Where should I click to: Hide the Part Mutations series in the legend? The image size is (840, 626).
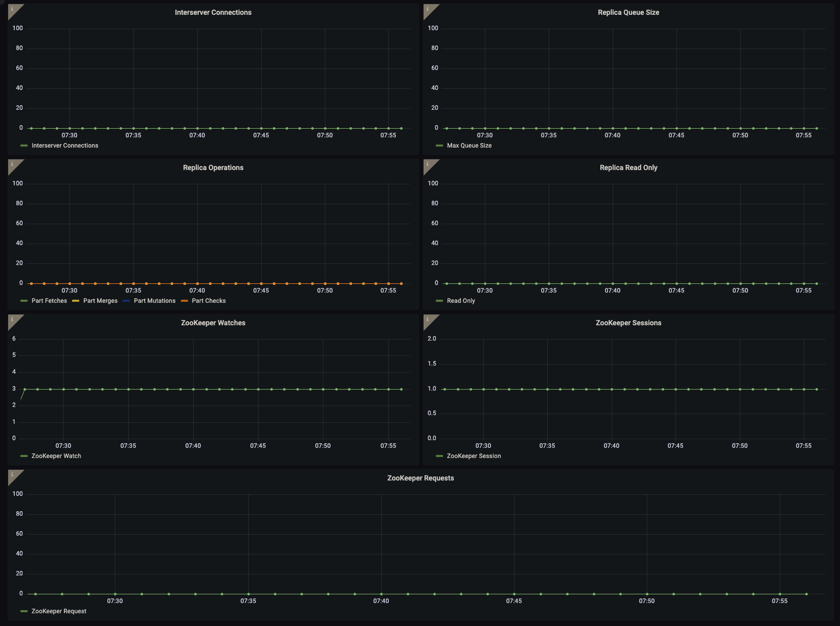(x=155, y=301)
